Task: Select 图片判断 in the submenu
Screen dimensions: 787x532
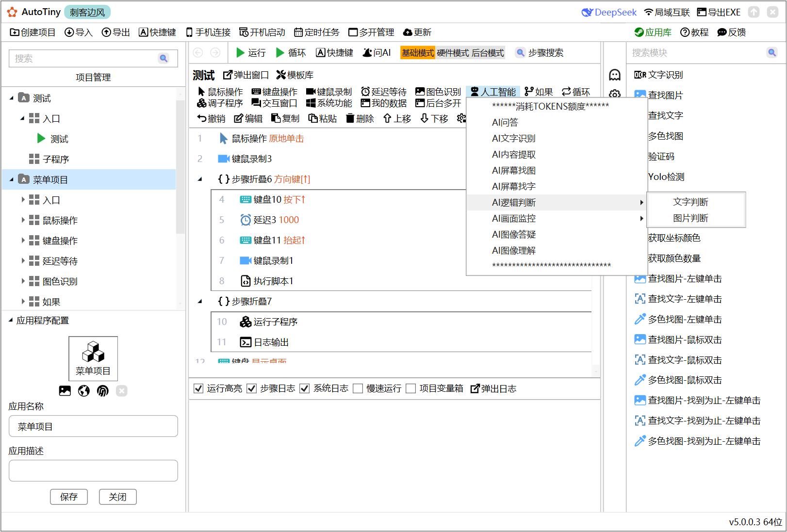Action: coord(696,218)
